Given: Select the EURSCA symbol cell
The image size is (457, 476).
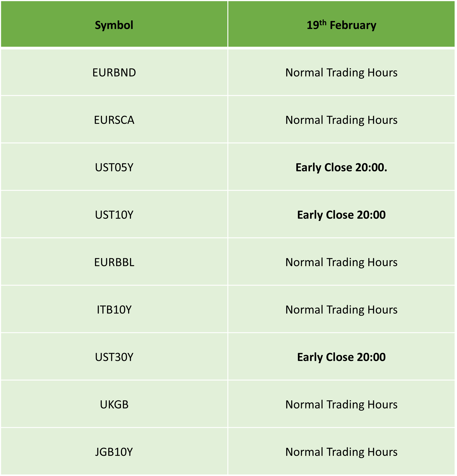Looking at the screenshot, I should pyautogui.click(x=114, y=119).
